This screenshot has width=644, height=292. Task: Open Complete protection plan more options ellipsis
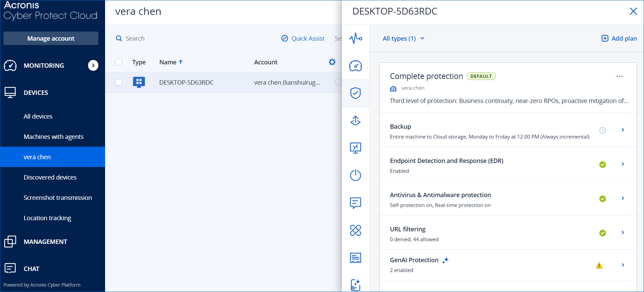[620, 76]
